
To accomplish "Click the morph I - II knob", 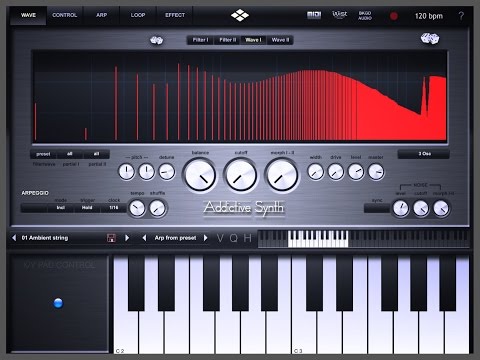I will [282, 175].
